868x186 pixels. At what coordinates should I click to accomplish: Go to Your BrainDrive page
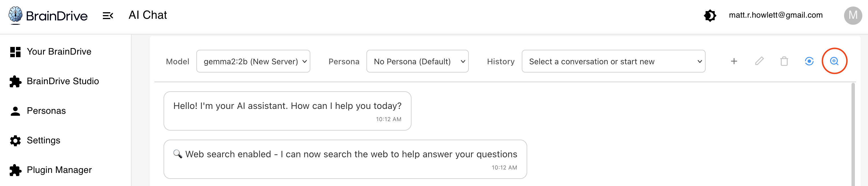(x=59, y=52)
